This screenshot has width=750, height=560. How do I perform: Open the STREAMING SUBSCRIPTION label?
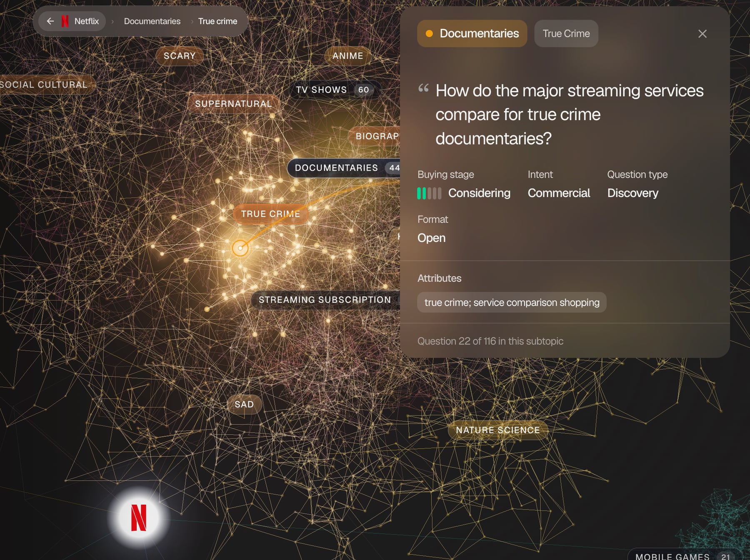coord(325,300)
